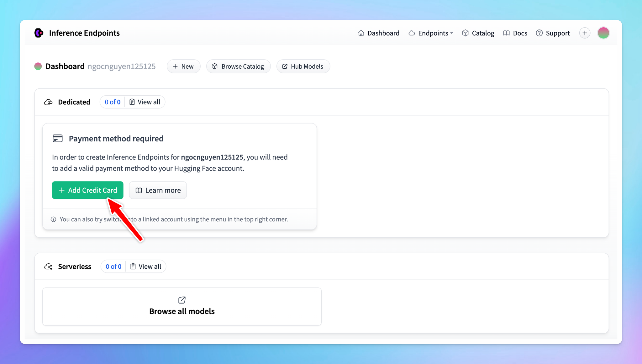Click the external link icon above Browse all models
642x364 pixels.
(182, 300)
